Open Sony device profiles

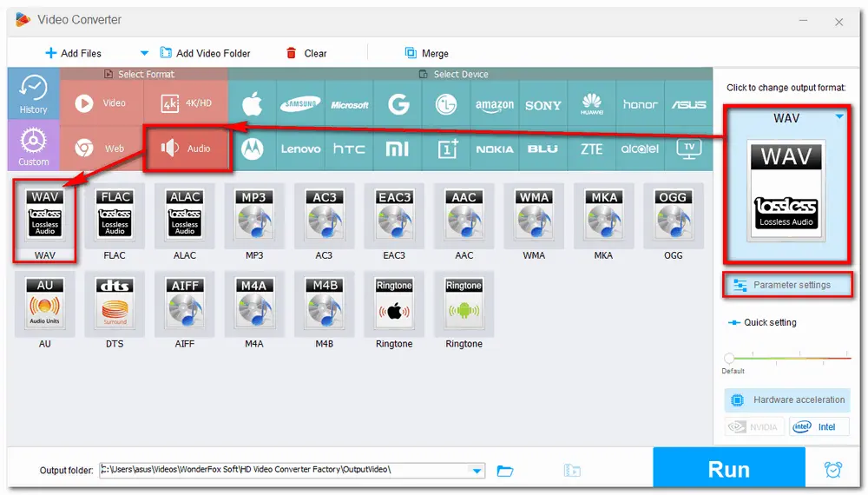tap(543, 103)
